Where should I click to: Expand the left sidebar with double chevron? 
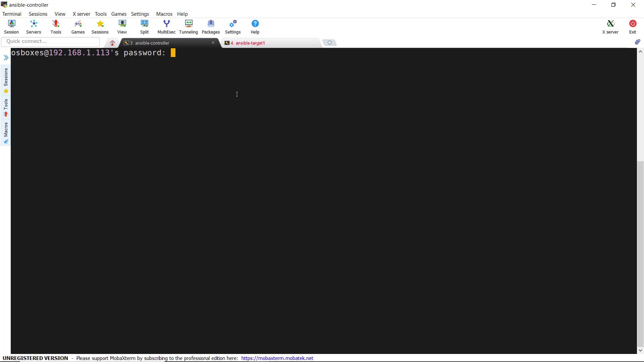pos(6,58)
